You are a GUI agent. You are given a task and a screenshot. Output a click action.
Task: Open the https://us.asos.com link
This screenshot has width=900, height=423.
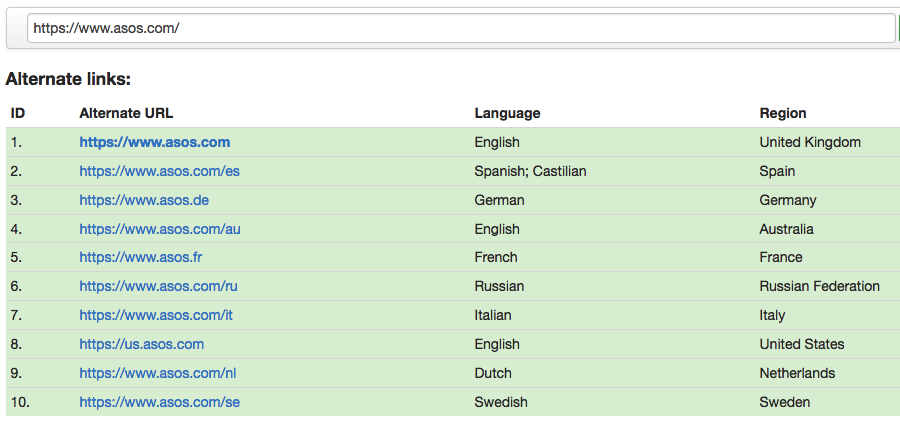click(142, 344)
